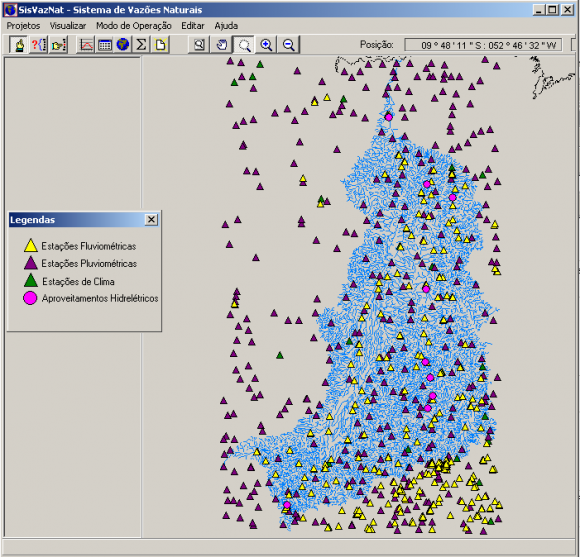The width and height of the screenshot is (580, 557).
Task: Click the Estações Pluviométricas legend label
Action: tap(89, 263)
